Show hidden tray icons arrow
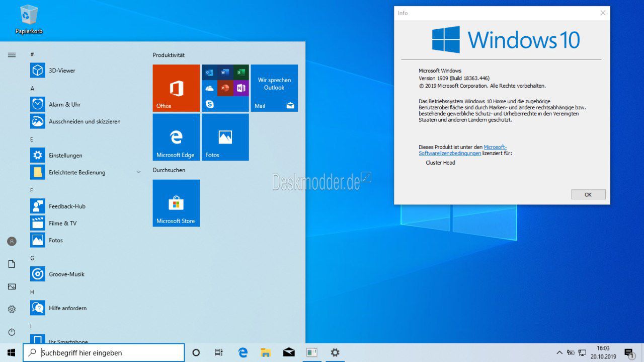 [x=559, y=352]
